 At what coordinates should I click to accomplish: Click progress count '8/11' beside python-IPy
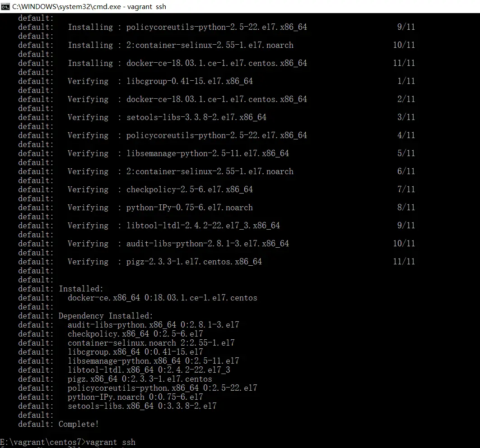pos(406,208)
